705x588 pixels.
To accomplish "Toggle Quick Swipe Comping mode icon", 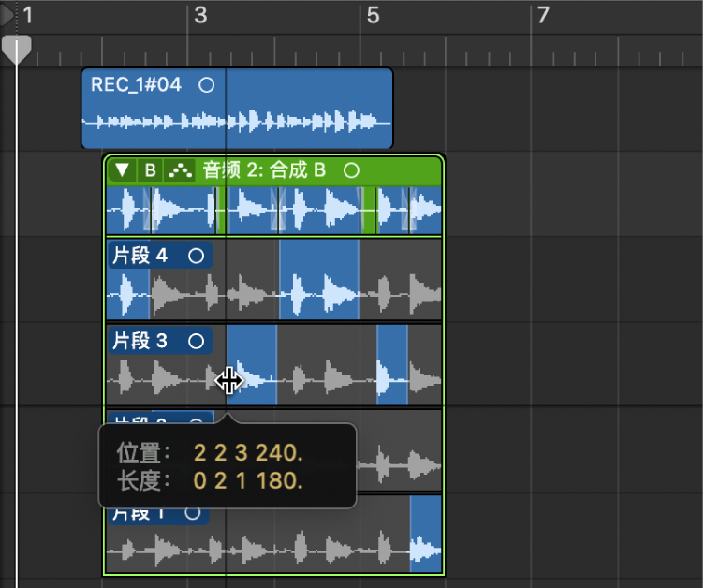I will click(x=180, y=170).
